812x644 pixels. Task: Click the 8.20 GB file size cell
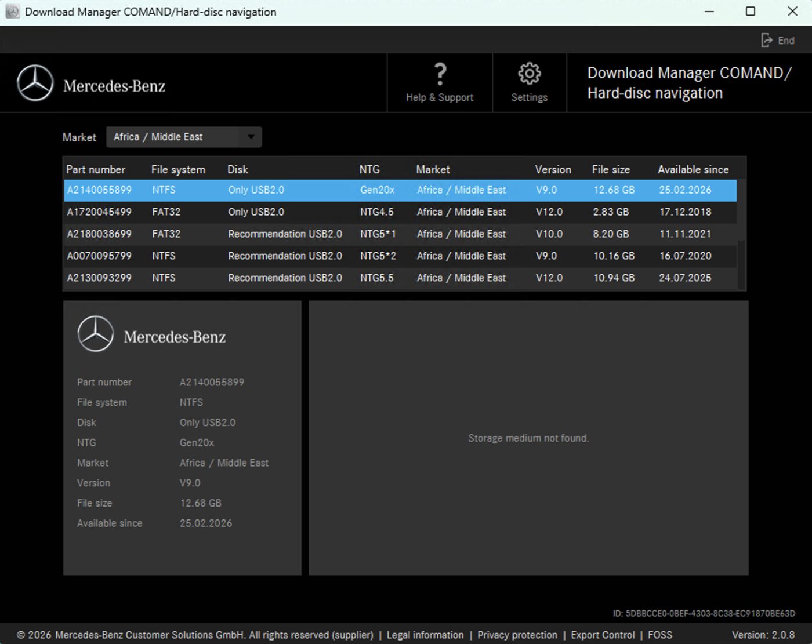tap(611, 234)
